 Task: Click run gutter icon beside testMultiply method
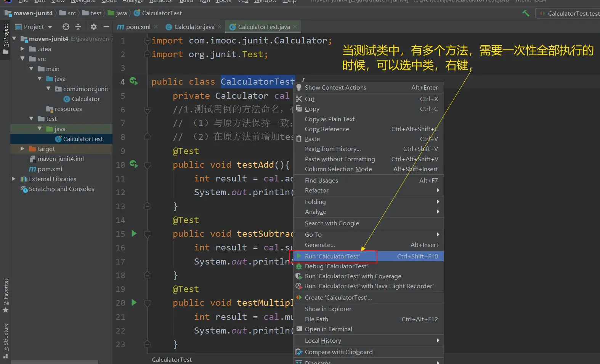pos(134,303)
